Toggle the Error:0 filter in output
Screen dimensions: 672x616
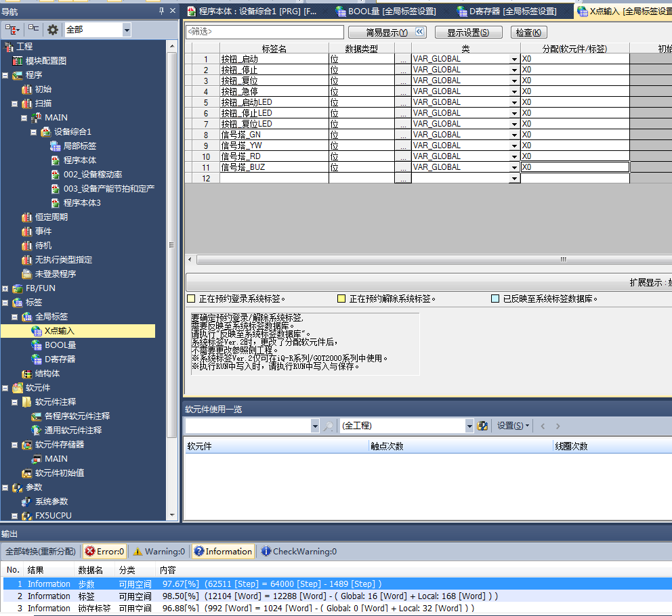click(104, 552)
